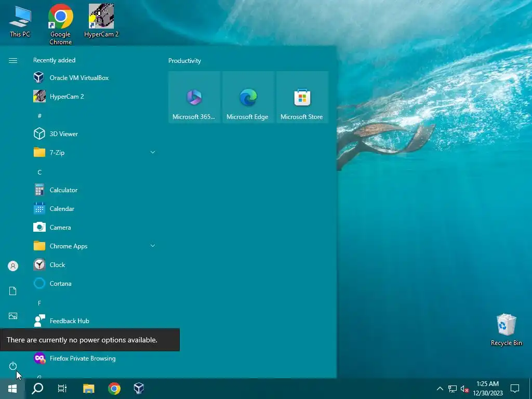Expand the Start menu hamburger
This screenshot has width=532, height=399.
pyautogui.click(x=13, y=60)
